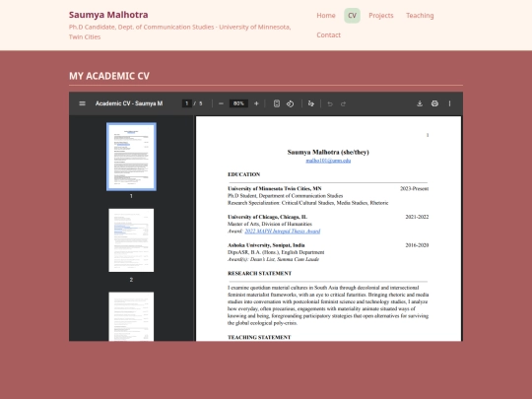This screenshot has width=532, height=399.
Task: Print the CV using printer icon
Action: [434, 103]
